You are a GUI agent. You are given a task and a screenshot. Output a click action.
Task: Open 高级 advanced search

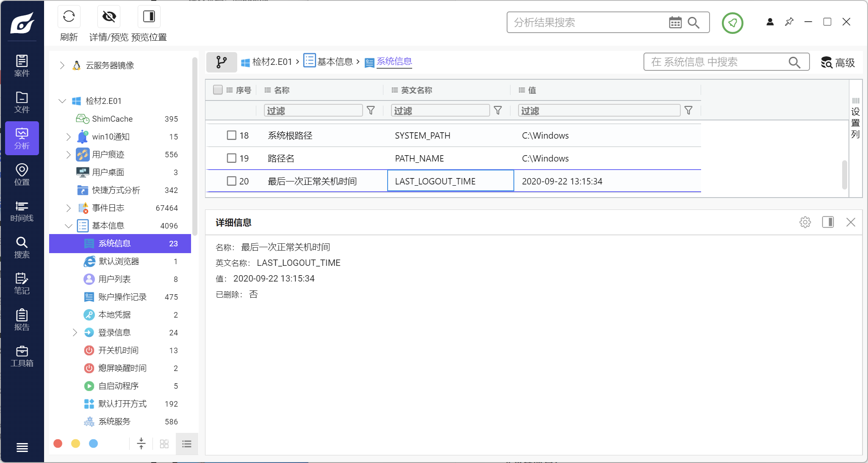(838, 63)
